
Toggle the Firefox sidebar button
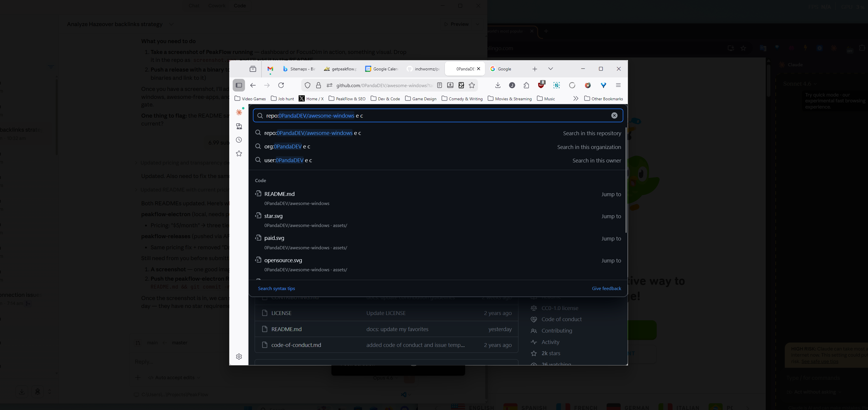(x=239, y=85)
